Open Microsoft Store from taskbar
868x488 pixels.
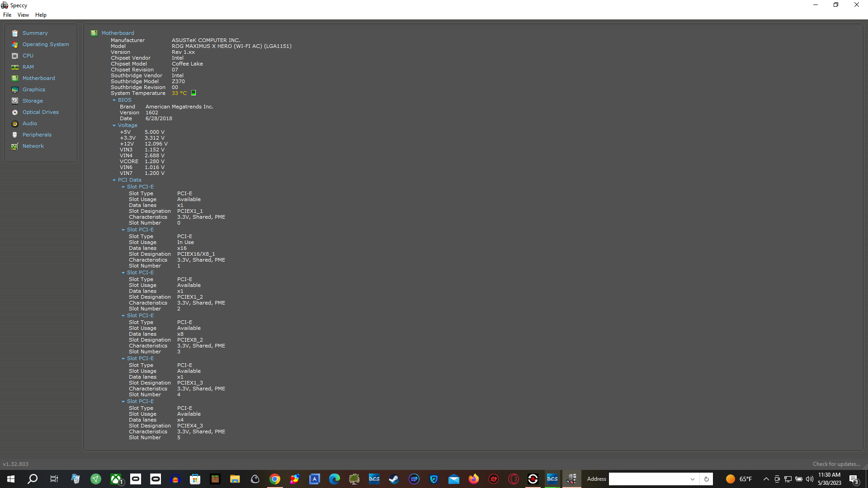click(x=195, y=479)
